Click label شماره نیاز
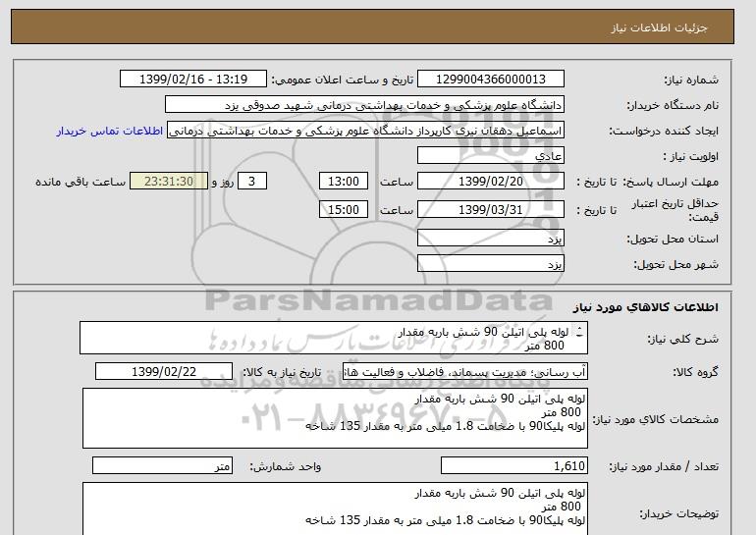 click(x=692, y=80)
